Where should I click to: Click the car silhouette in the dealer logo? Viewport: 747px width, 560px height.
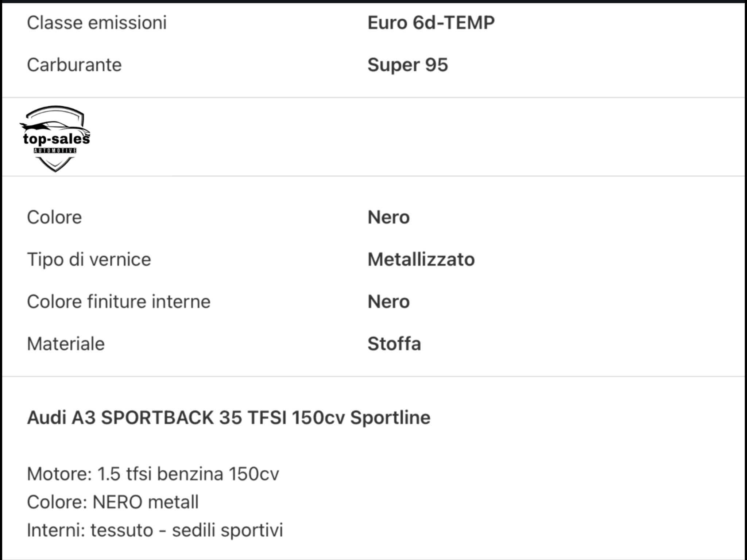tap(55, 127)
